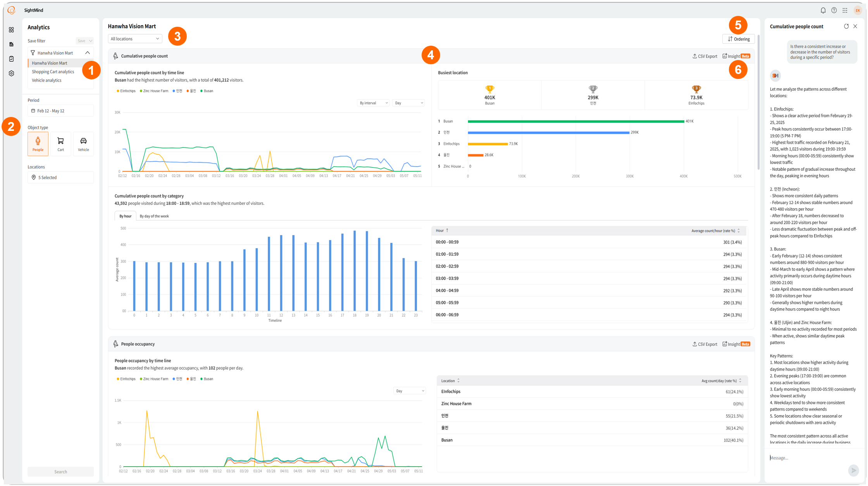
Task: Click the calendar icon in Period field
Action: (x=33, y=111)
